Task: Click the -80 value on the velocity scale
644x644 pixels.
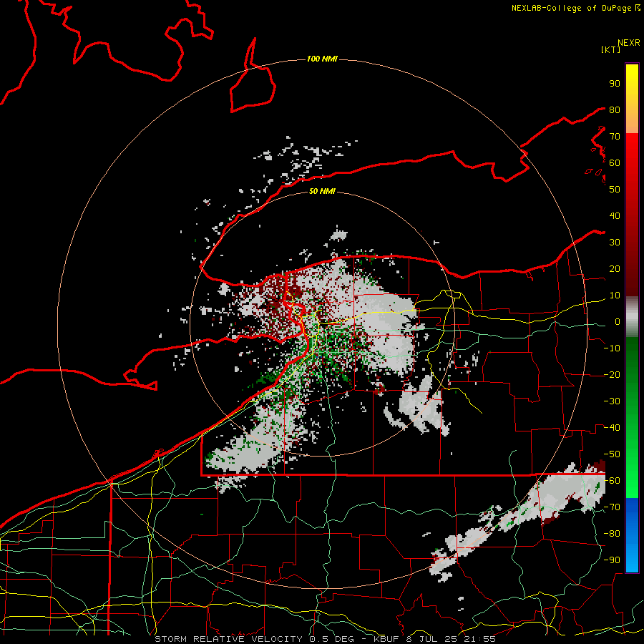Action: click(x=612, y=534)
